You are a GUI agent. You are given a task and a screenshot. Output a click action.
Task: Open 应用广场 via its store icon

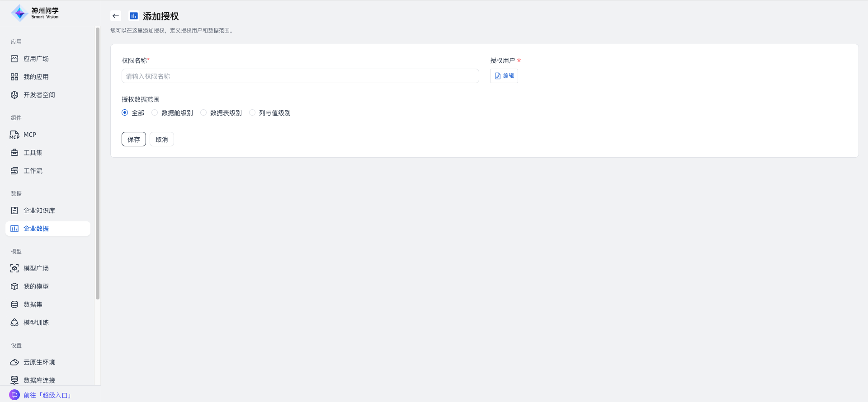14,59
